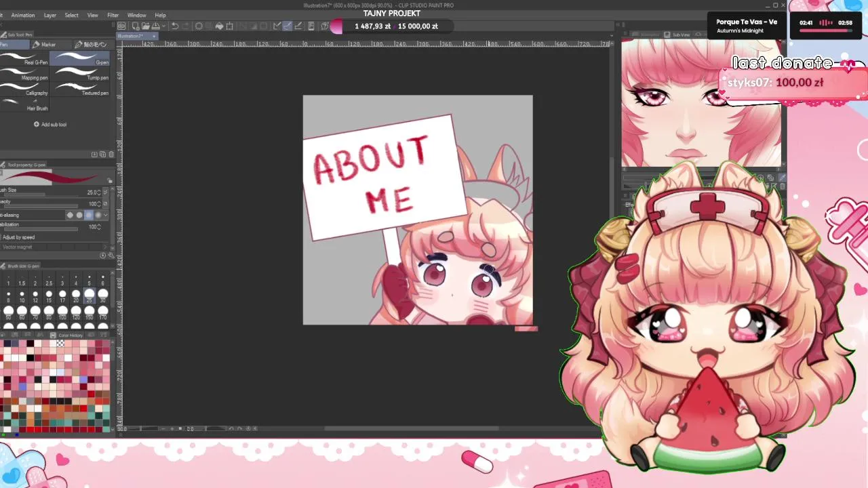The height and width of the screenshot is (488, 868).
Task: Enable the Adjust by speed checkbox
Action: (x=1, y=237)
